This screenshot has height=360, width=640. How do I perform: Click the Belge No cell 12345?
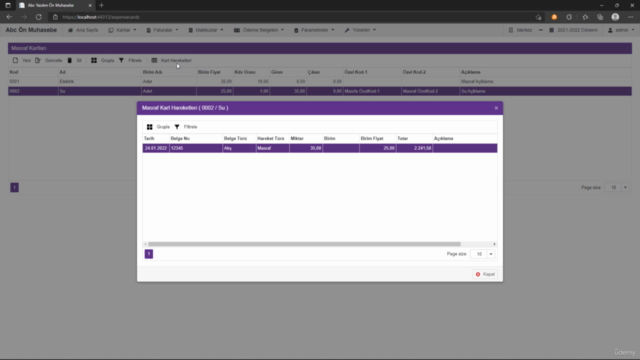coord(196,148)
